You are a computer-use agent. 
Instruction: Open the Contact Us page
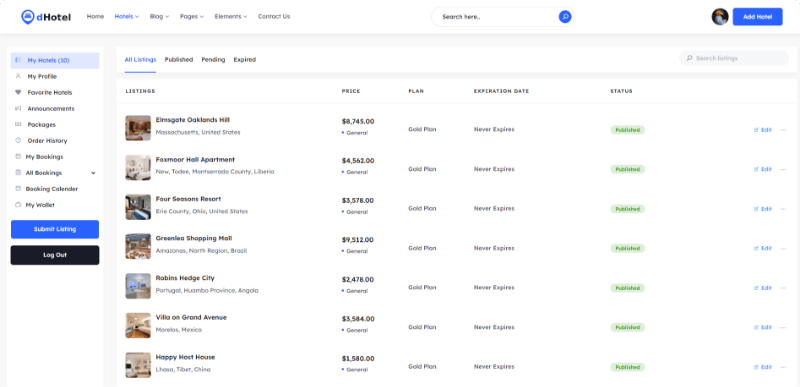[x=274, y=17]
